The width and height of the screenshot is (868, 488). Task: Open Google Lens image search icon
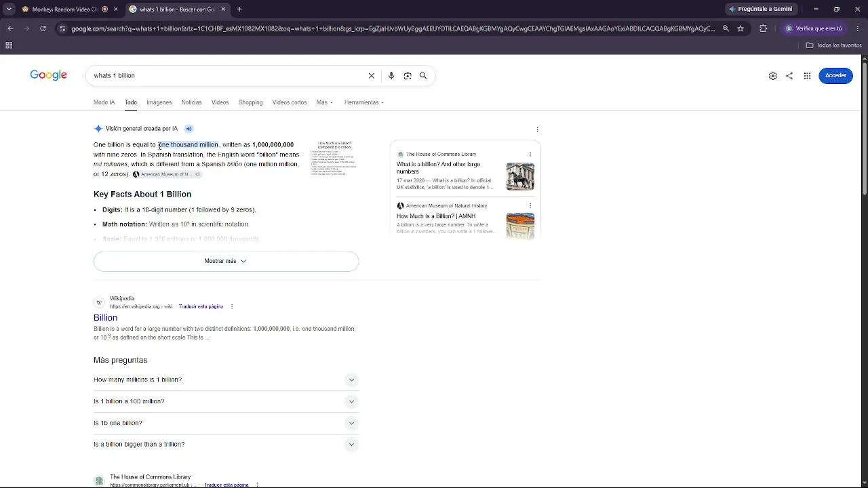click(x=408, y=76)
